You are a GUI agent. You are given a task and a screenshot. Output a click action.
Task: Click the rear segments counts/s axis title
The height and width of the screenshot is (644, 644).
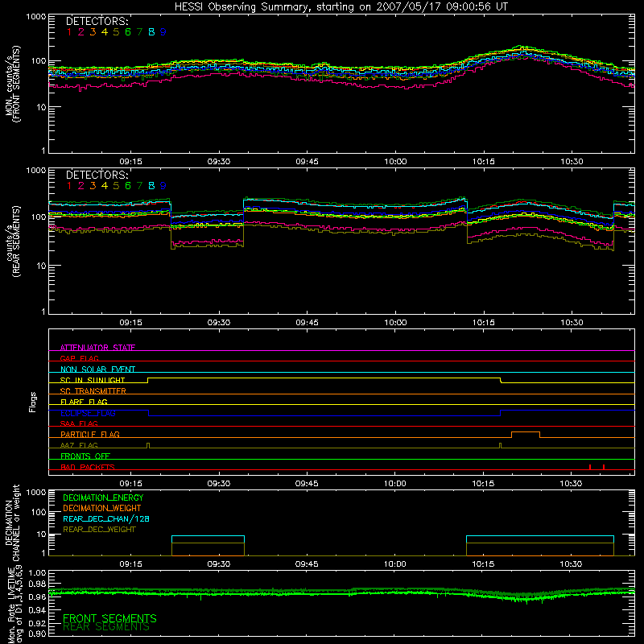[x=13, y=242]
